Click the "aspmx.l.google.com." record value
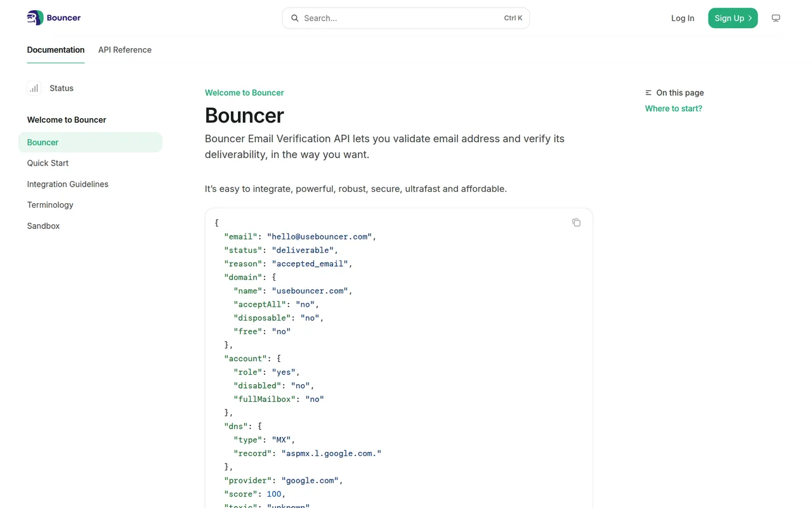The height and width of the screenshot is (508, 812). click(x=332, y=453)
